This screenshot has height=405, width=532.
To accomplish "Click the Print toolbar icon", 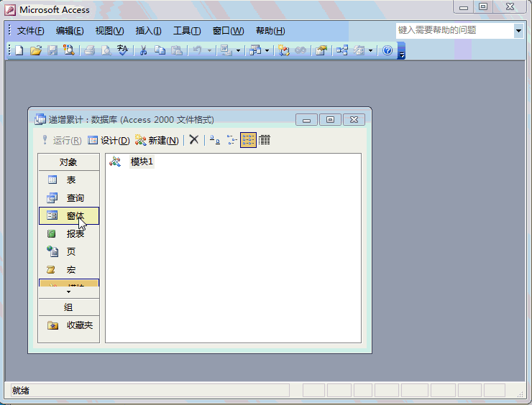I will [90, 50].
